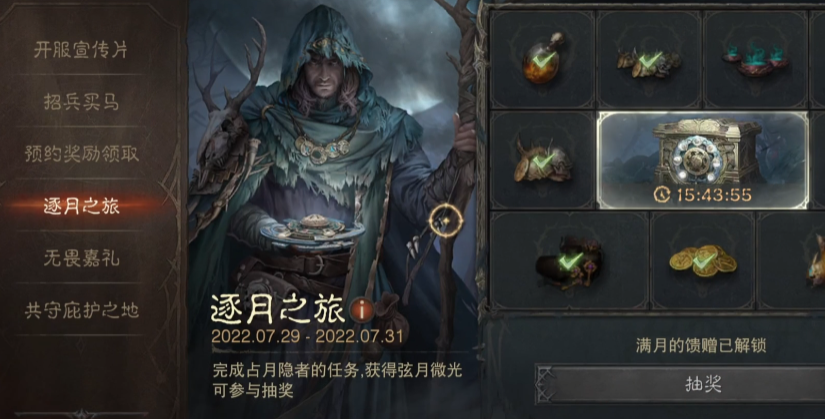Viewport: 825px width, 419px height.
Task: Click the 15:43:55 countdown timer
Action: (702, 195)
